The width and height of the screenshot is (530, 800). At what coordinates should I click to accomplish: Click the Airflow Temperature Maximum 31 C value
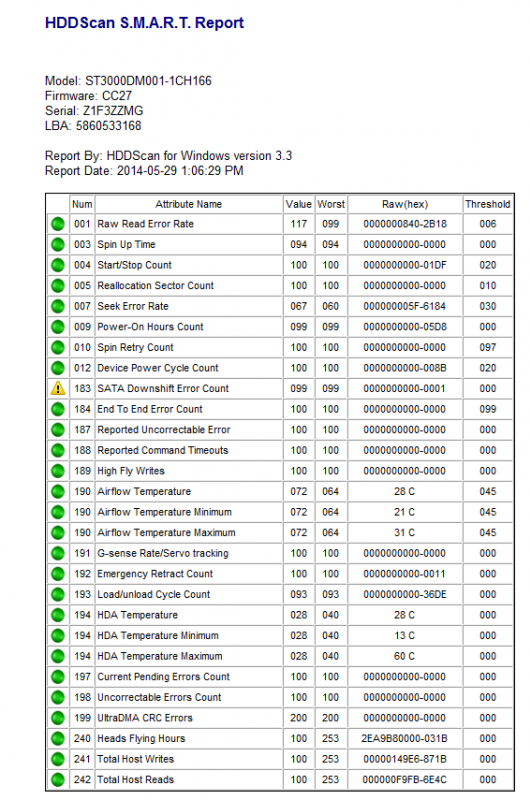tap(405, 533)
